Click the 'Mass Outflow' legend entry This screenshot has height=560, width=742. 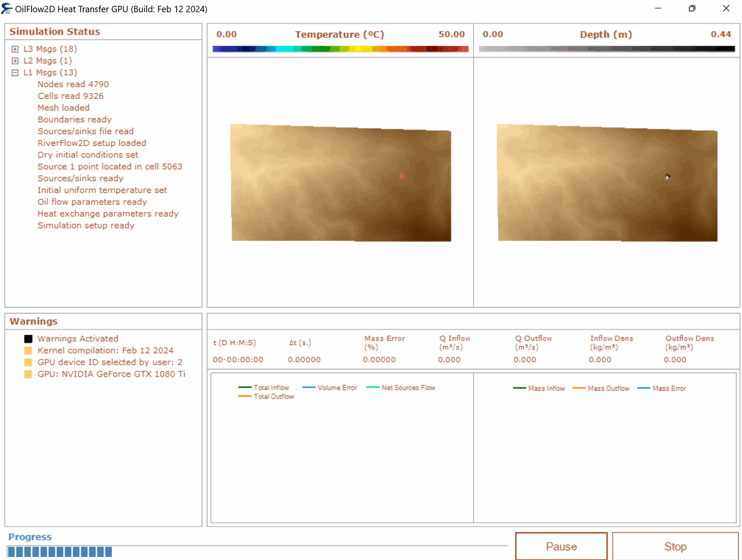[x=601, y=388]
